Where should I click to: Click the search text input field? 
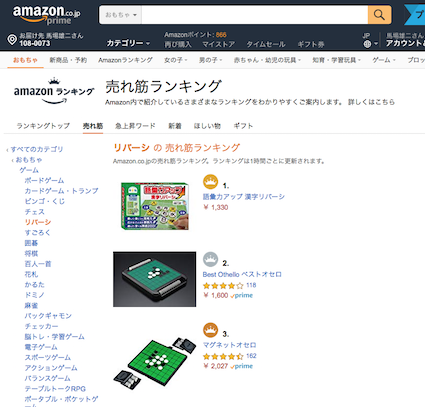[255, 15]
